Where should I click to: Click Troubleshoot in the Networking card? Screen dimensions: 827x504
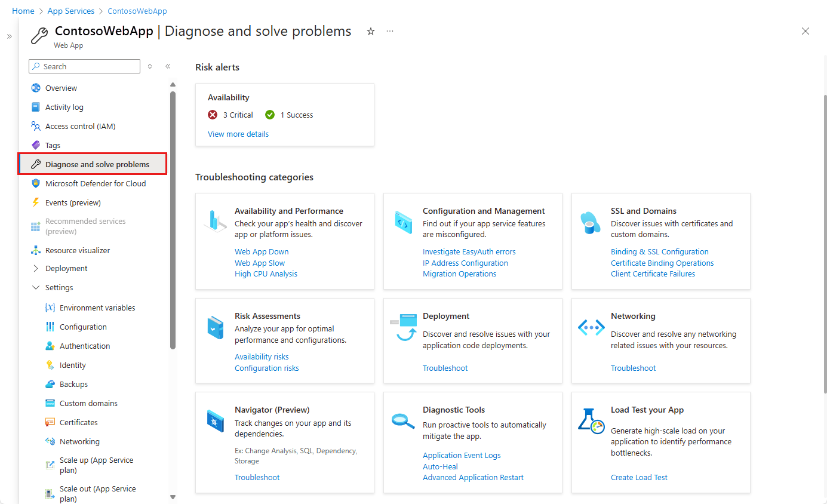tap(633, 368)
